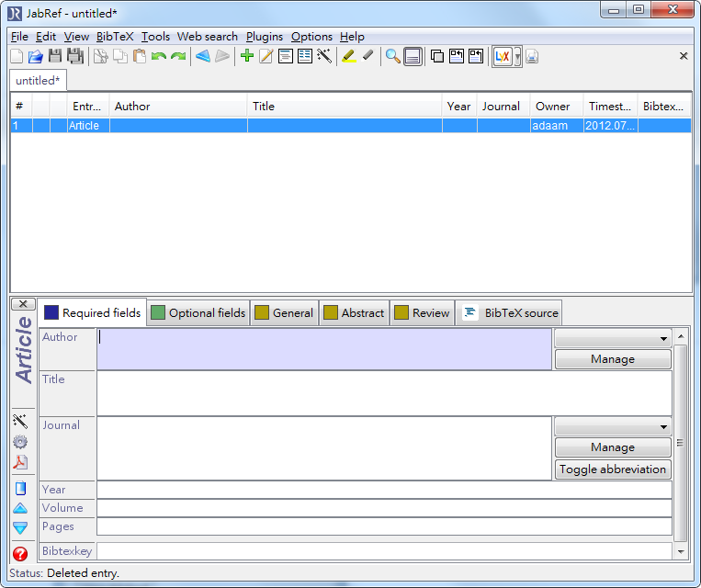The height and width of the screenshot is (588, 701).
Task: Select the Required fields tab
Action: (x=92, y=312)
